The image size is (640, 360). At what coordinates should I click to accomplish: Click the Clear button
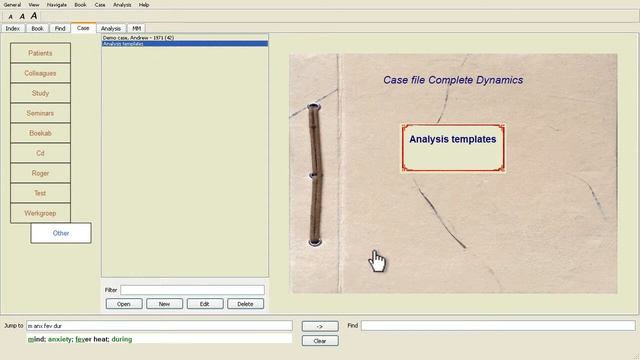pyautogui.click(x=320, y=341)
